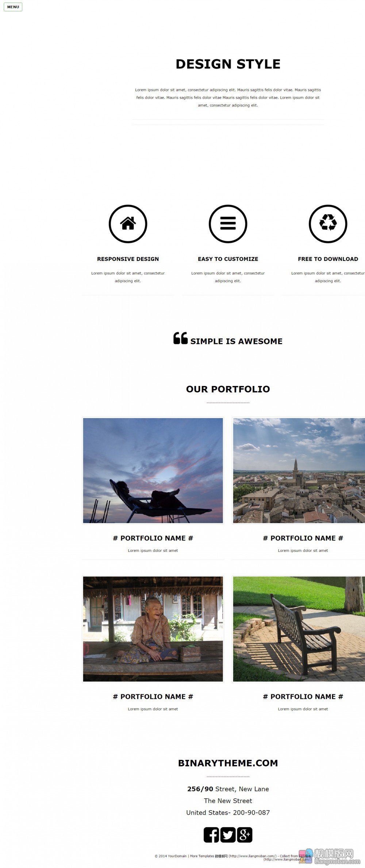The width and height of the screenshot is (365, 868).
Task: Open the sunset lounge chair portfolio image
Action: pyautogui.click(x=153, y=471)
